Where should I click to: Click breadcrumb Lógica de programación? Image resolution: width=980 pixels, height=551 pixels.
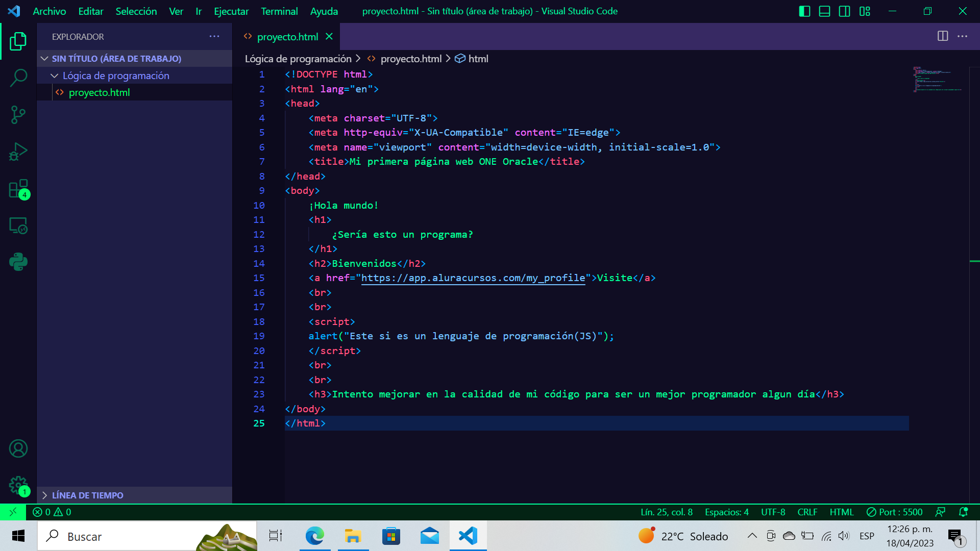[x=298, y=59]
